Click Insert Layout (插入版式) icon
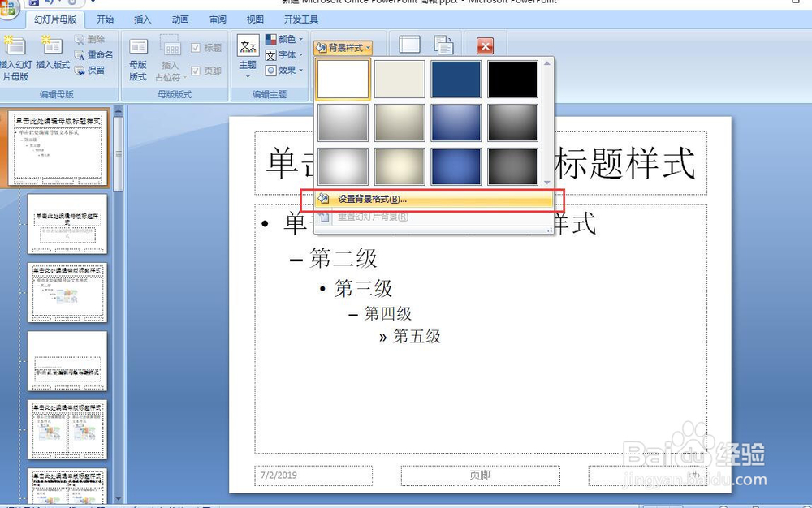The image size is (812, 508). 52,45
